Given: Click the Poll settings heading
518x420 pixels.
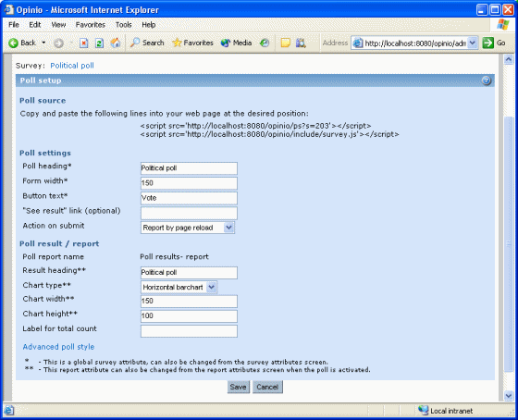Looking at the screenshot, I should (x=45, y=153).
